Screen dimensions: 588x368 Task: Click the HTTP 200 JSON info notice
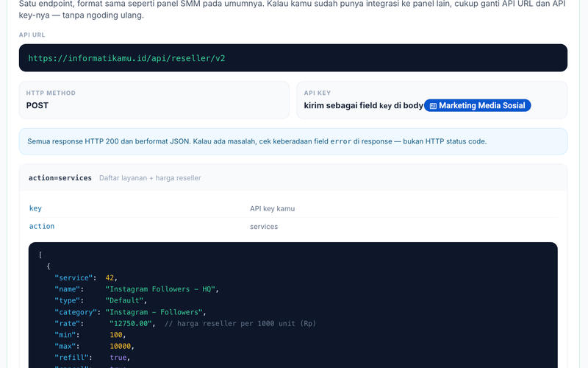(293, 141)
